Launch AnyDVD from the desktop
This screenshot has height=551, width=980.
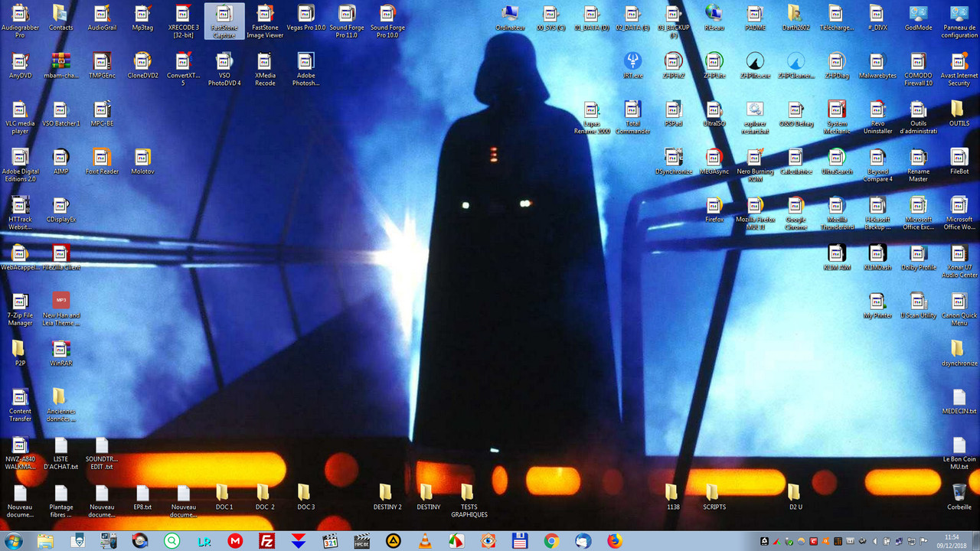[x=20, y=66]
